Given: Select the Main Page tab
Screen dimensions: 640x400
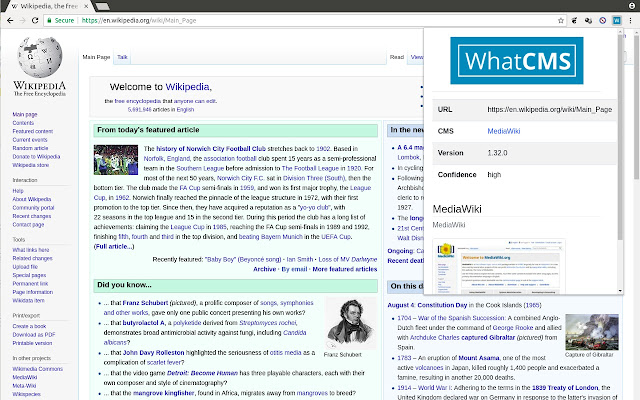Looking at the screenshot, I should pos(96,57).
